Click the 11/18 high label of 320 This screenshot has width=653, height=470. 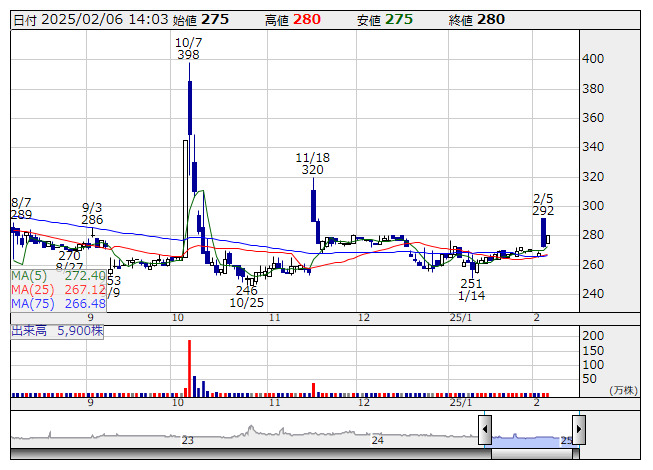[x=312, y=164]
